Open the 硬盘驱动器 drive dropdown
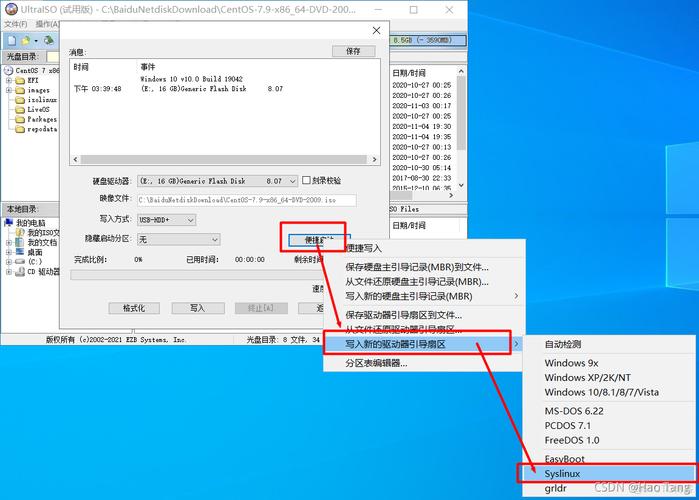The height and width of the screenshot is (500, 699). click(x=292, y=181)
